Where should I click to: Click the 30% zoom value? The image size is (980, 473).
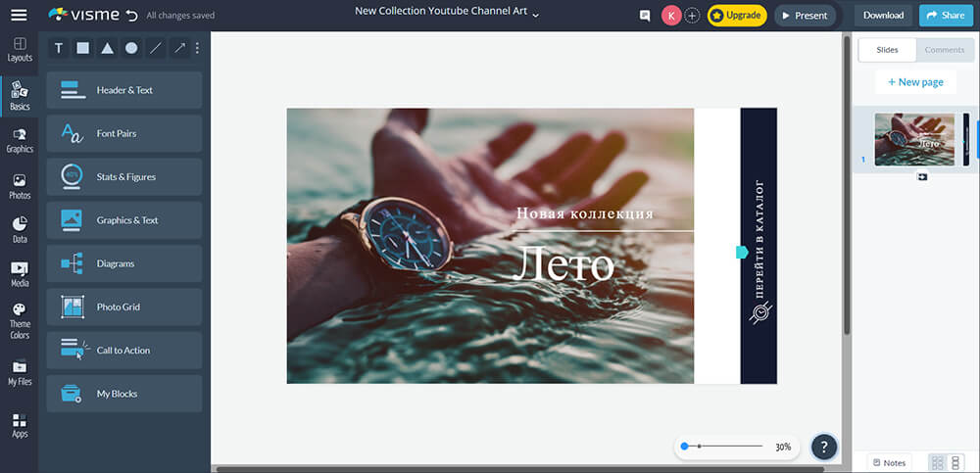783,447
